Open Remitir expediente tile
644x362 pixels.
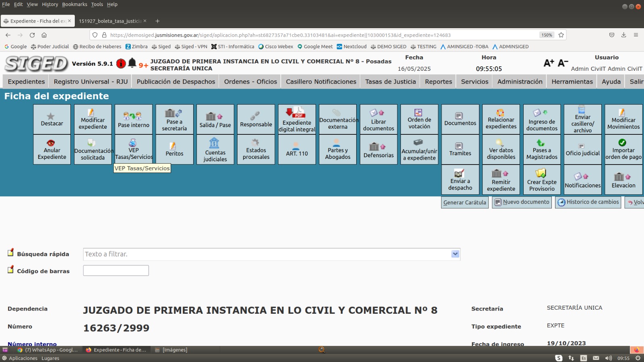[x=501, y=180]
